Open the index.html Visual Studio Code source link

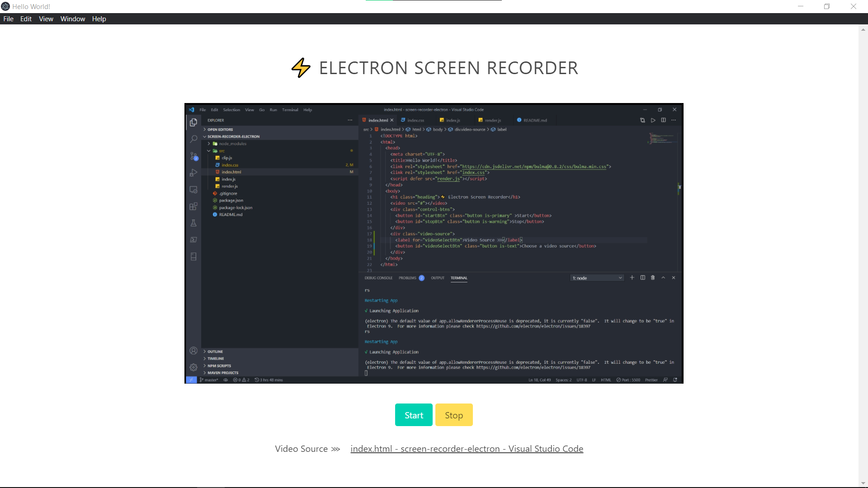pyautogui.click(x=467, y=449)
